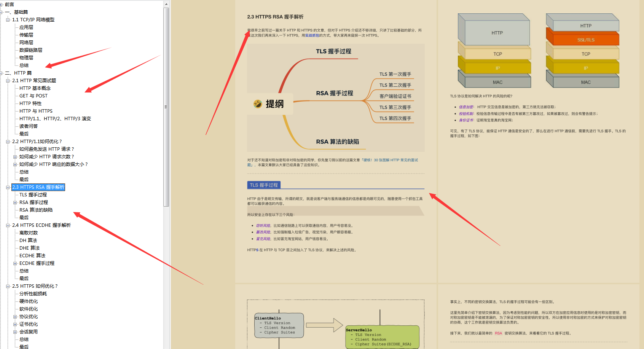Viewport: 644px width, 349px height.
Task: Open HTTP/1.1、HTTP/2、HTTP/3 演变 bookmark
Action: click(55, 119)
